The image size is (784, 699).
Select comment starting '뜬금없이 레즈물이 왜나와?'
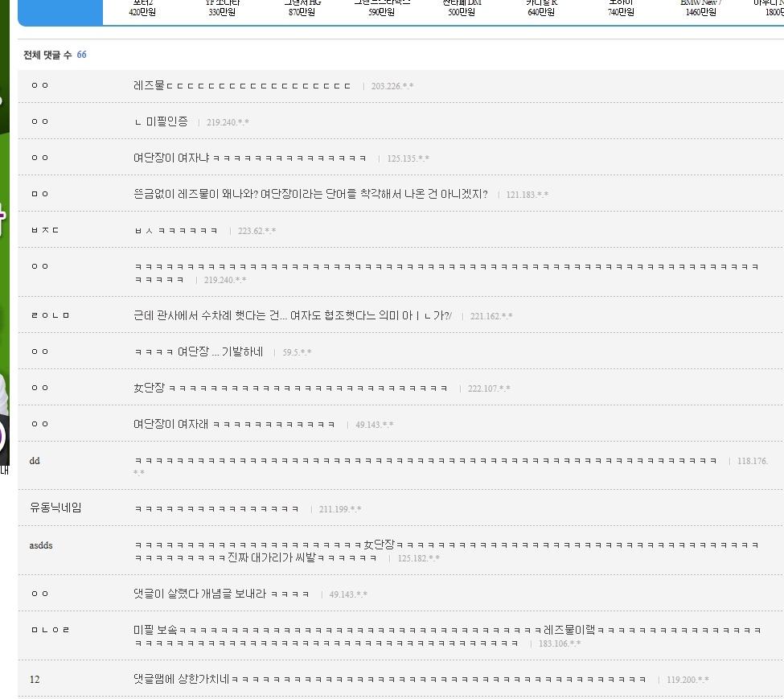click(x=310, y=194)
